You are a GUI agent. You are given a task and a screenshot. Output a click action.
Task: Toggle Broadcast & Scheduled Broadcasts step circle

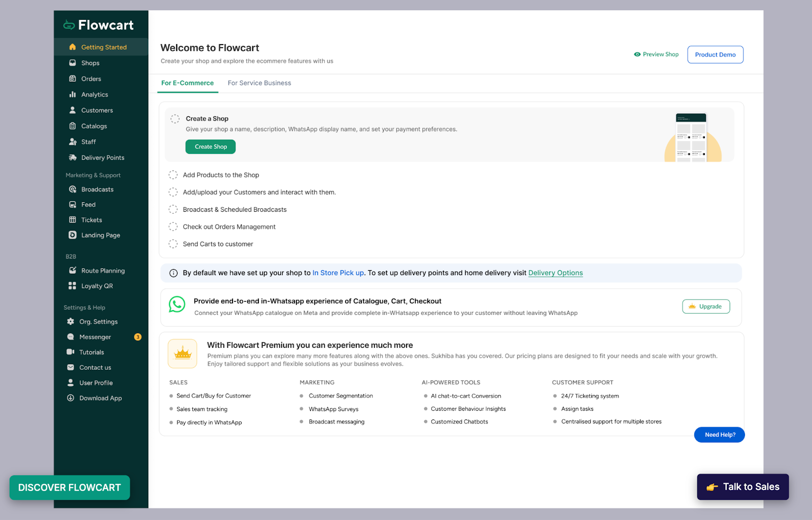click(173, 209)
